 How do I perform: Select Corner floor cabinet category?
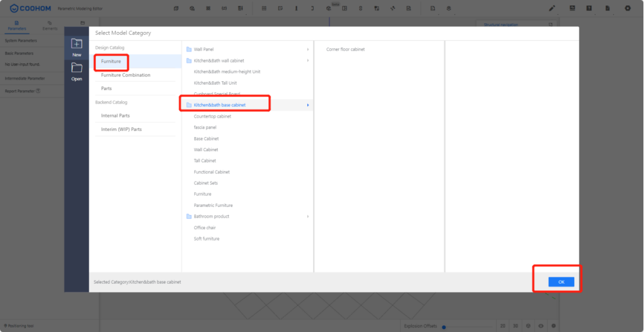[346, 49]
